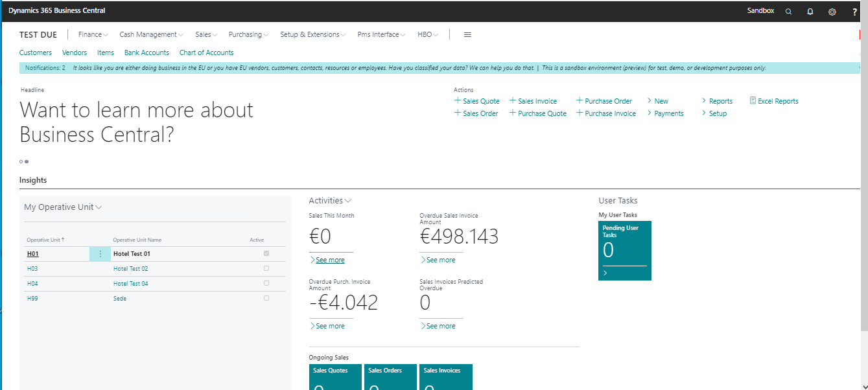
Task: Click the TEST DUE company name
Action: coord(38,35)
